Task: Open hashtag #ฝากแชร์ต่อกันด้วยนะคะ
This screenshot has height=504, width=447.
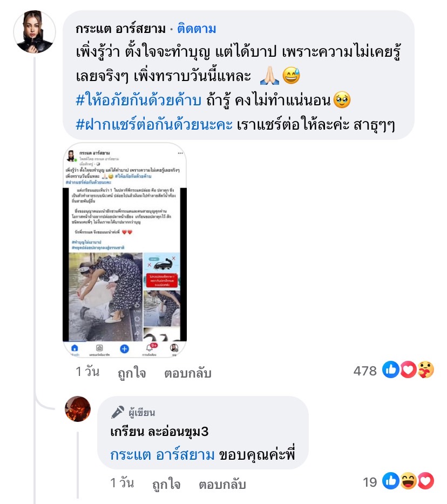Action: click(x=154, y=124)
